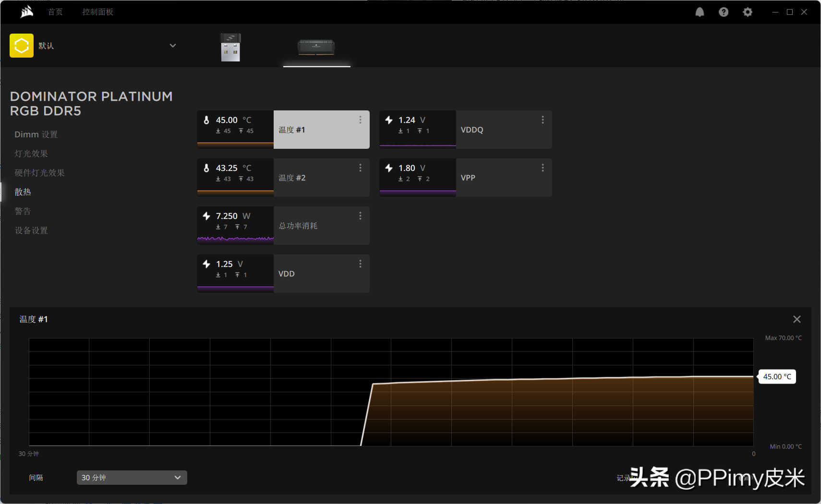
Task: Open 设备设置 in the sidebar
Action: coord(31,230)
